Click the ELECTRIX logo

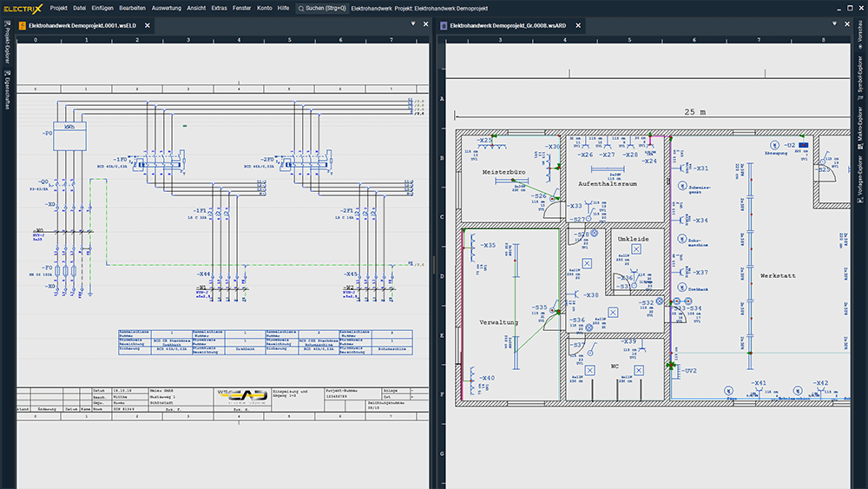tap(23, 9)
